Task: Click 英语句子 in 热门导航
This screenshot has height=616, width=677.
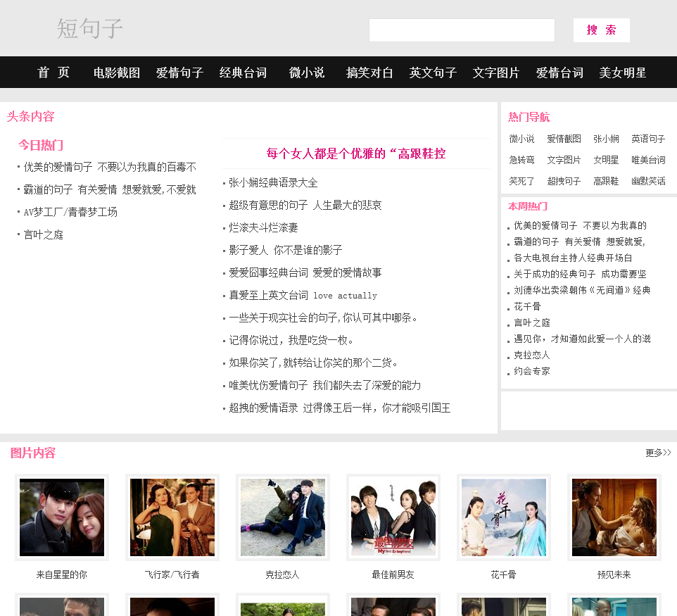Action: (648, 139)
